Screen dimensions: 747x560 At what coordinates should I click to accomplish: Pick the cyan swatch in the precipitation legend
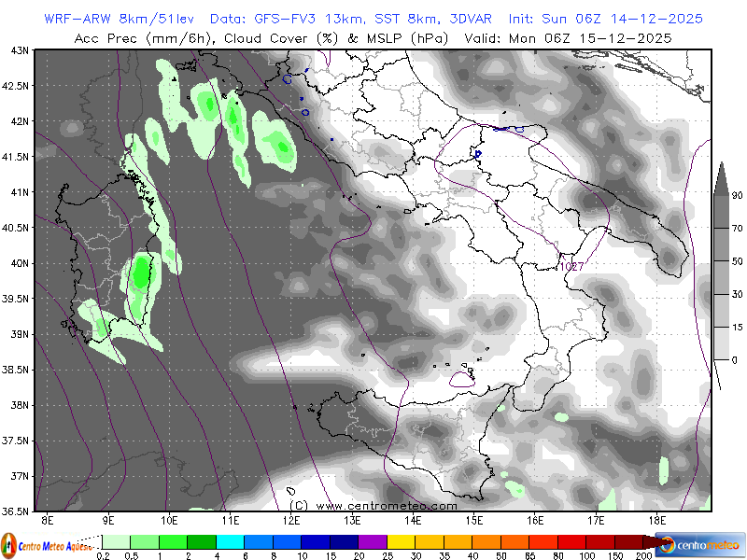[230, 541]
